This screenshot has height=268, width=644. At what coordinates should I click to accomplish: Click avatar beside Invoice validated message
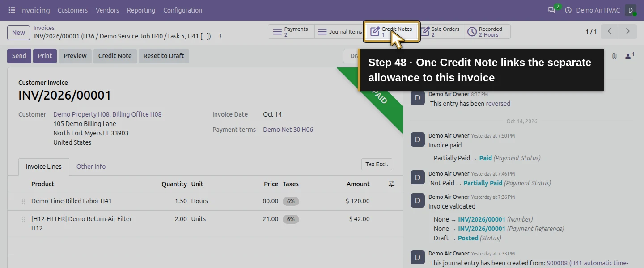[418, 201]
